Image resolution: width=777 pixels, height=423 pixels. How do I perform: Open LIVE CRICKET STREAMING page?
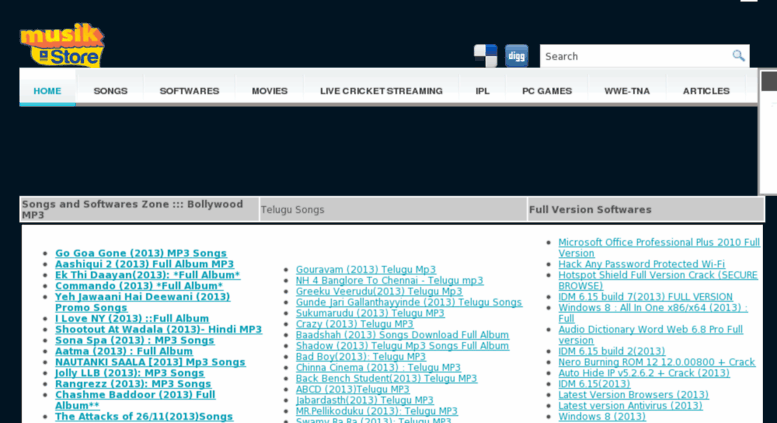381,91
